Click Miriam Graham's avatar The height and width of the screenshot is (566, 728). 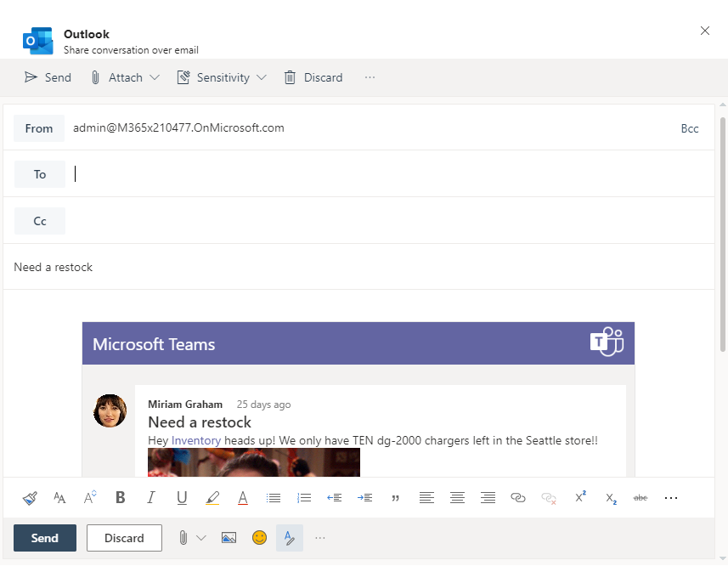110,411
